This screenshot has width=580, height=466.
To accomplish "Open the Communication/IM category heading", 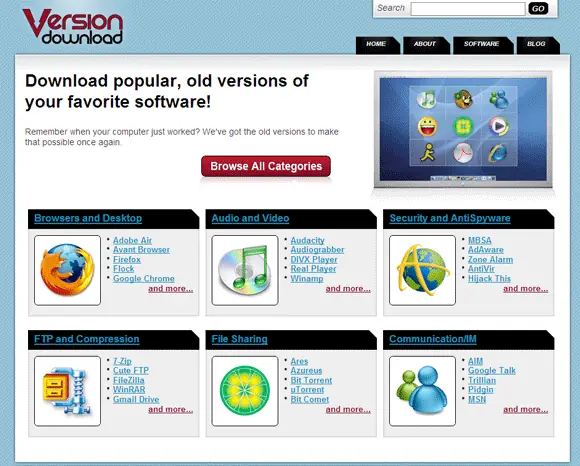I will [x=433, y=339].
